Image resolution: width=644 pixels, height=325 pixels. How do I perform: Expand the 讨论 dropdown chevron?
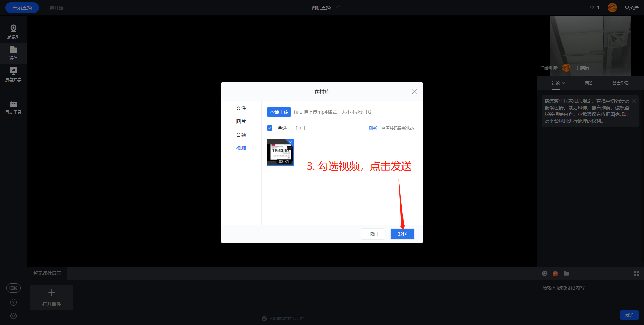563,83
